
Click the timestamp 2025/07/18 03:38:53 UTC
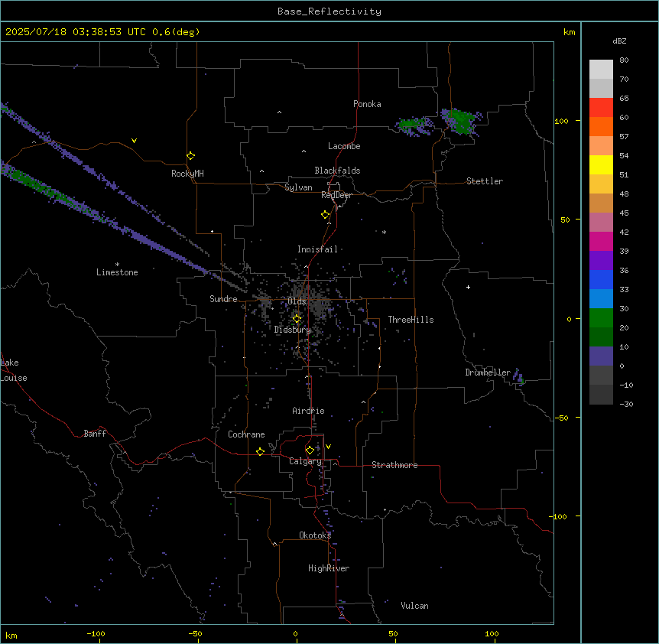[x=76, y=32]
